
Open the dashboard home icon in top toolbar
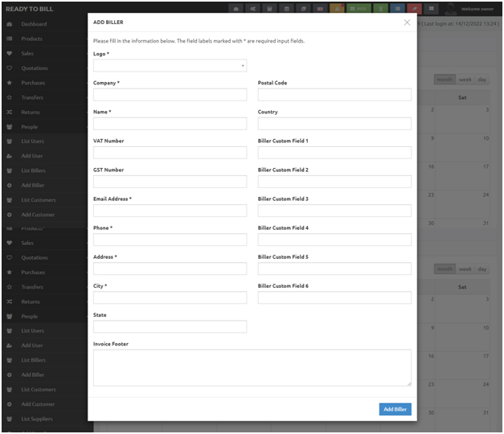(x=236, y=9)
